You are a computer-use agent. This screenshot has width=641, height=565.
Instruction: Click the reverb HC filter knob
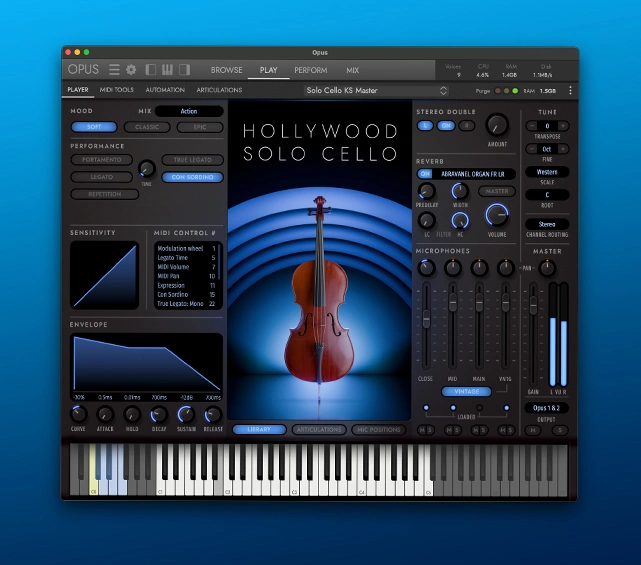460,221
